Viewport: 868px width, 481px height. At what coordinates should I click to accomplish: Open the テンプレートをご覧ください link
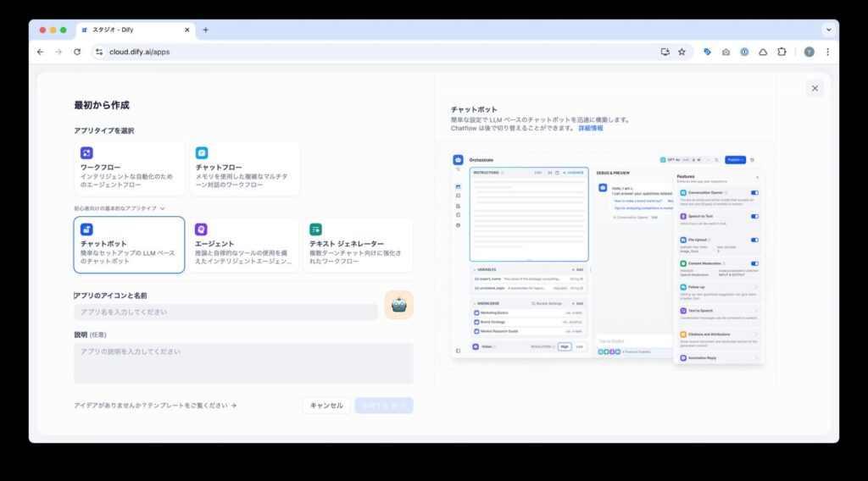coord(155,406)
